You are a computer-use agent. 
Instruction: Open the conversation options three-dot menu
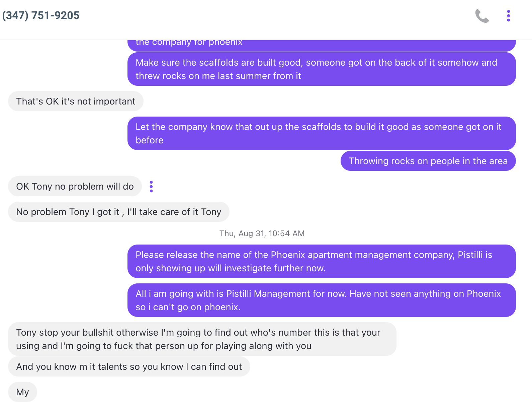tap(508, 16)
